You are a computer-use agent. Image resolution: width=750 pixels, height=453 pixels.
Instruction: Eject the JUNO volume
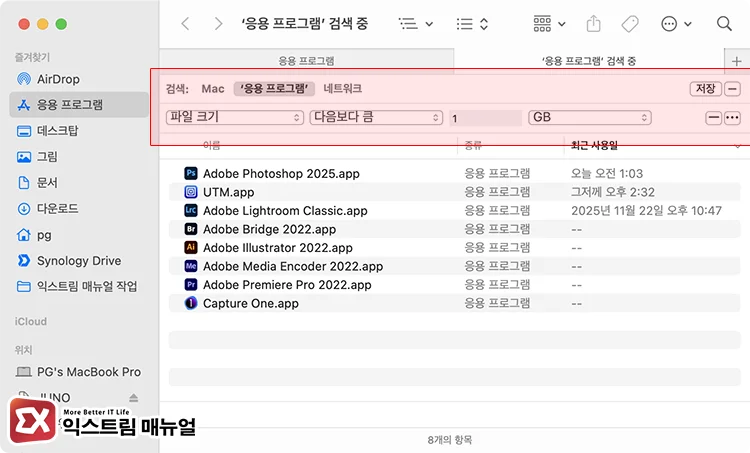133,398
